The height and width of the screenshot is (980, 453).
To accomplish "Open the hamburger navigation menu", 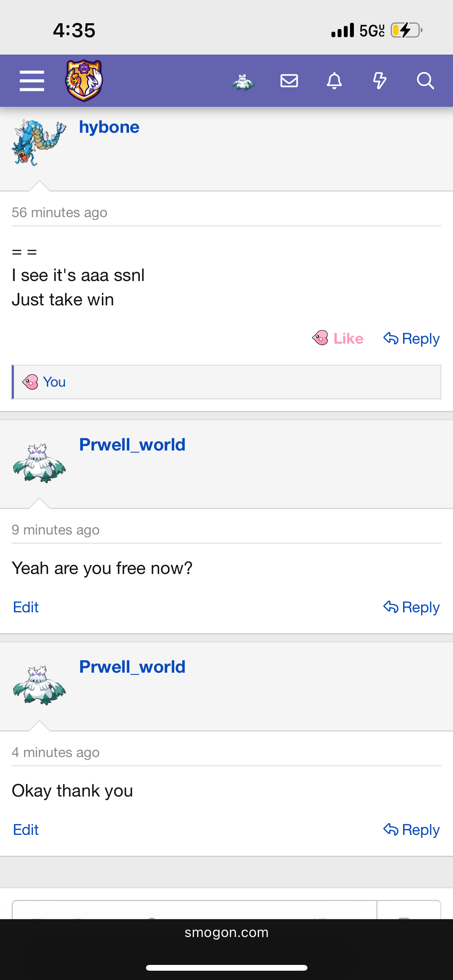I will (x=32, y=81).
